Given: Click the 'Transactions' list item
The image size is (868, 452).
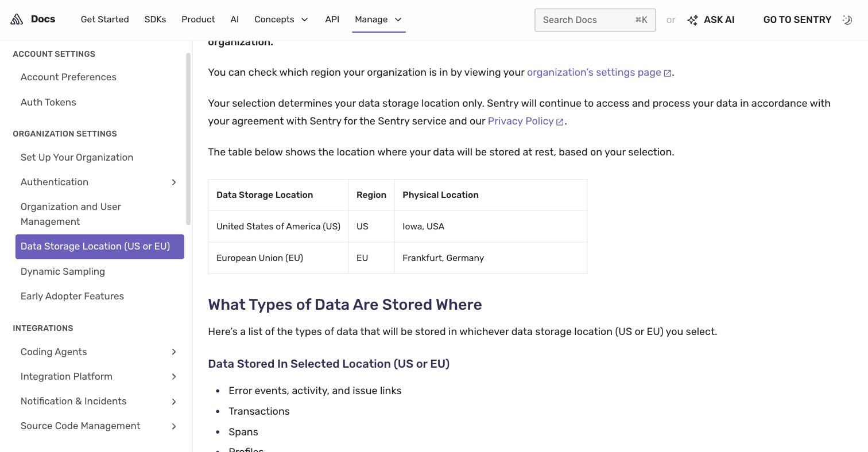Looking at the screenshot, I should [259, 411].
